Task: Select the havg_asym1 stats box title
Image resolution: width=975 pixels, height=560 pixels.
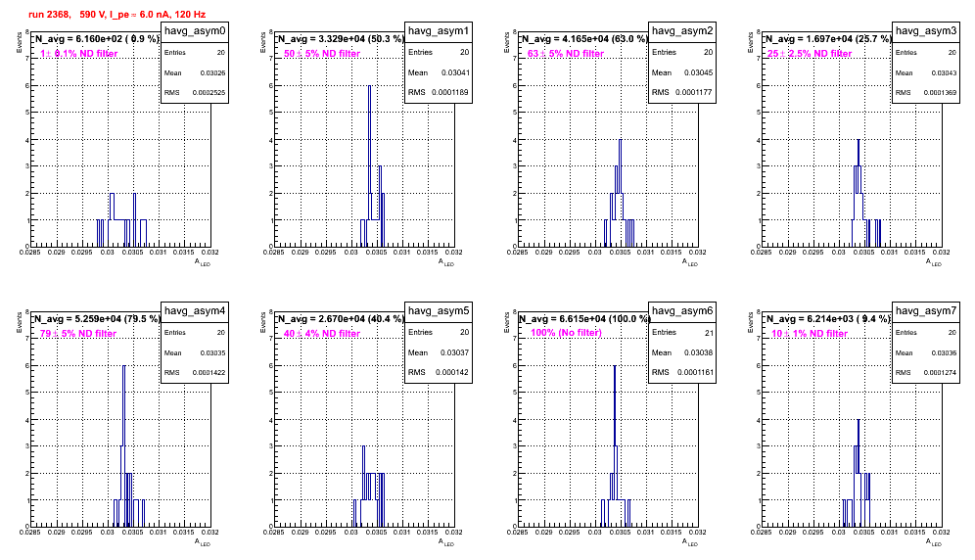Action: (x=439, y=30)
